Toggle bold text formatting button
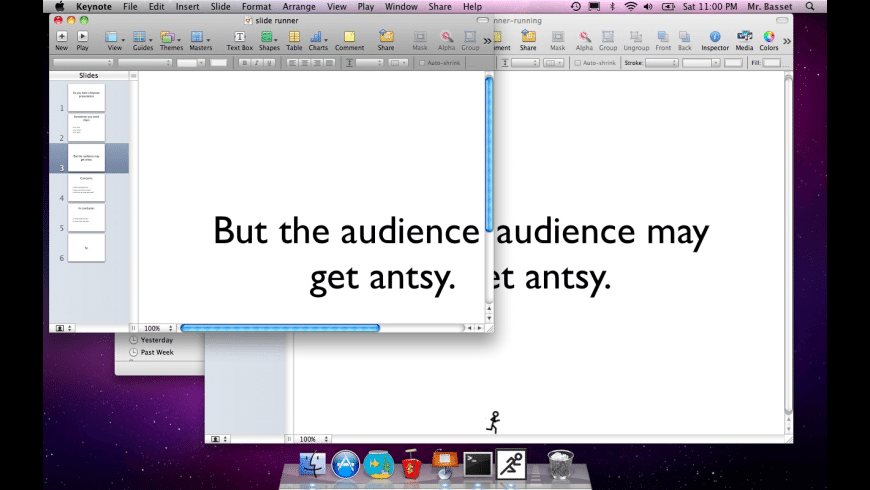The height and width of the screenshot is (490, 870). click(244, 63)
